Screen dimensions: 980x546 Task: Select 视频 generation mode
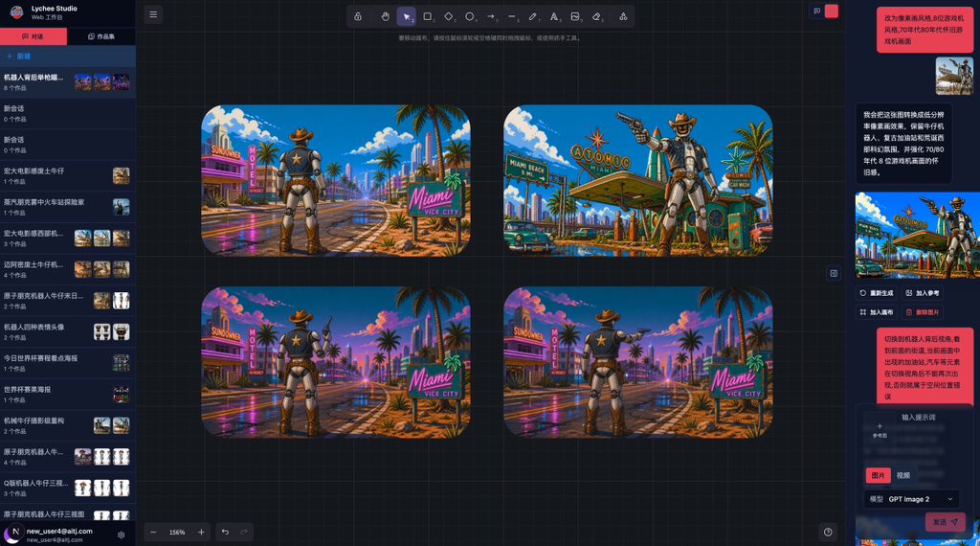click(903, 475)
